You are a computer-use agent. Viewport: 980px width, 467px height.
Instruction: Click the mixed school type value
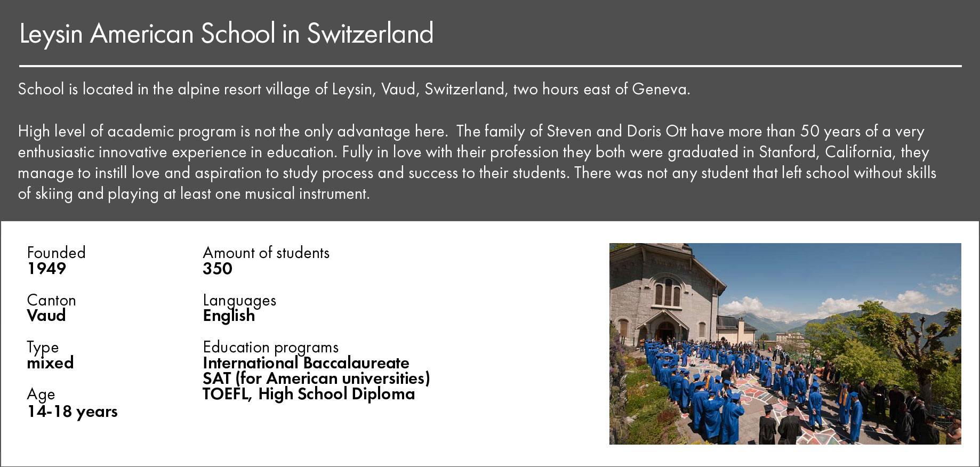tap(50, 363)
